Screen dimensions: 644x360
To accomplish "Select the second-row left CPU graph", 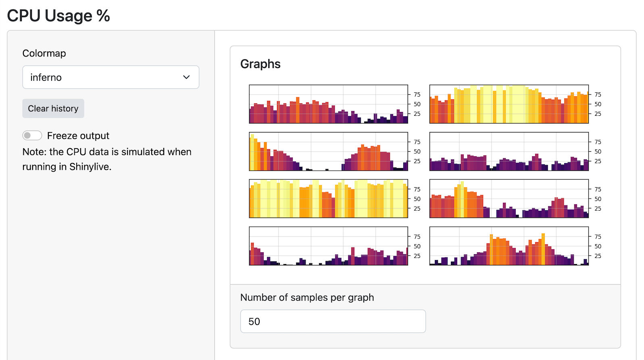I will point(328,151).
